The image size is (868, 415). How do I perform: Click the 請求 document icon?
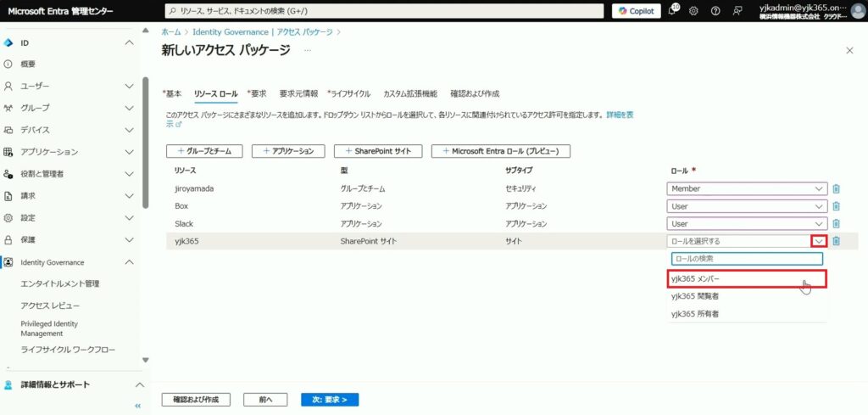[8, 196]
